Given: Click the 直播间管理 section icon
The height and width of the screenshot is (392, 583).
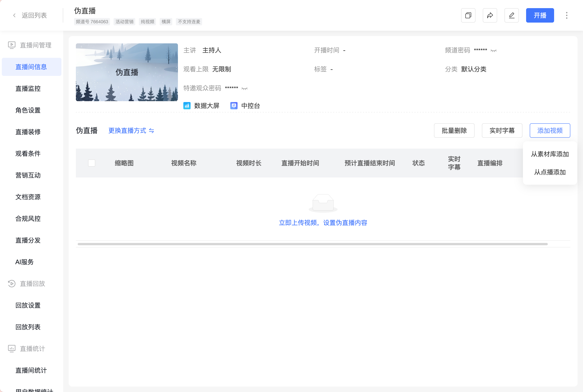Looking at the screenshot, I should [x=12, y=45].
